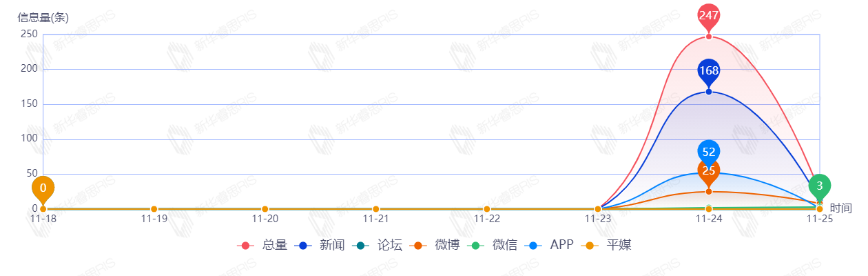
Task: Click the blue 新闻 peak point on 11-24
Action: 709,92
